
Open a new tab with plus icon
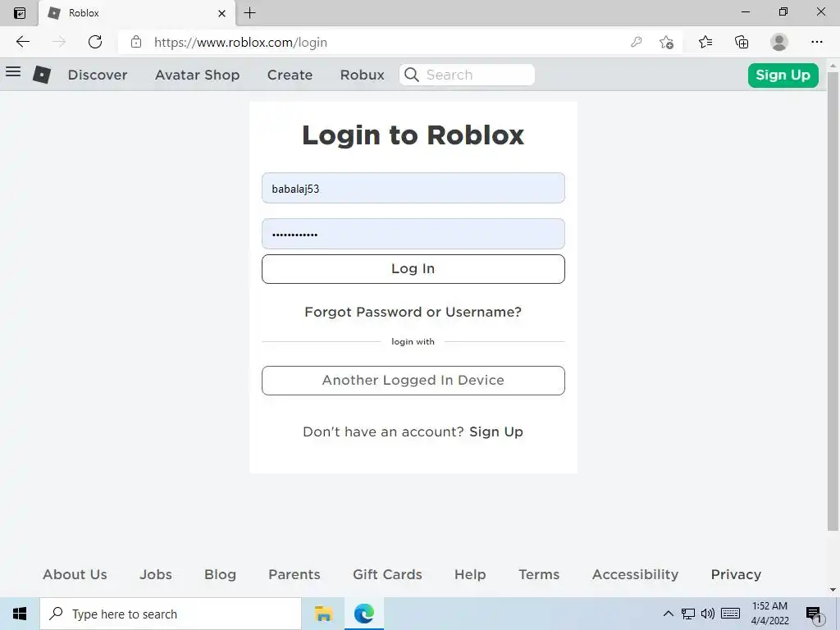click(x=249, y=13)
